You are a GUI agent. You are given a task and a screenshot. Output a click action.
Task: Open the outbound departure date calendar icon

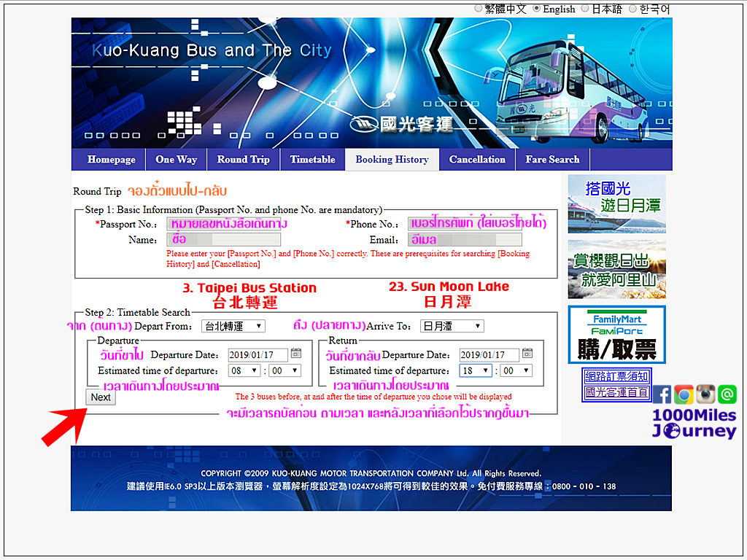point(296,354)
